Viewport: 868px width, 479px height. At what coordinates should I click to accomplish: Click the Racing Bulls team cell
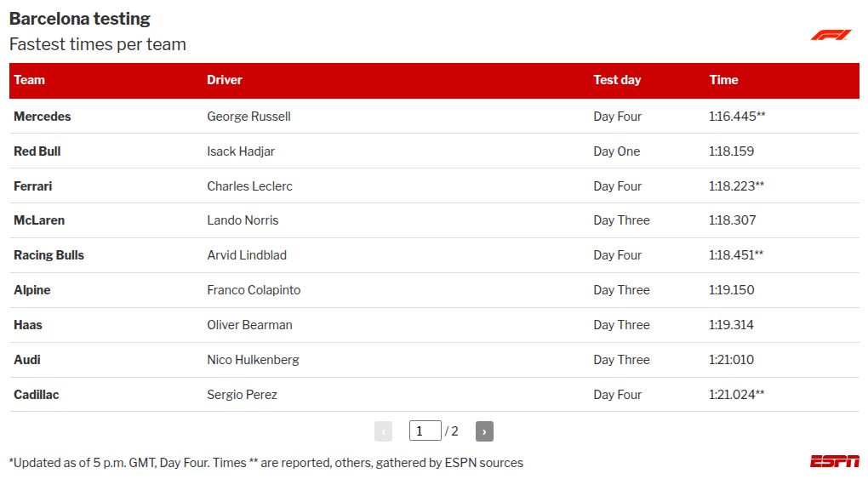pyautogui.click(x=49, y=255)
